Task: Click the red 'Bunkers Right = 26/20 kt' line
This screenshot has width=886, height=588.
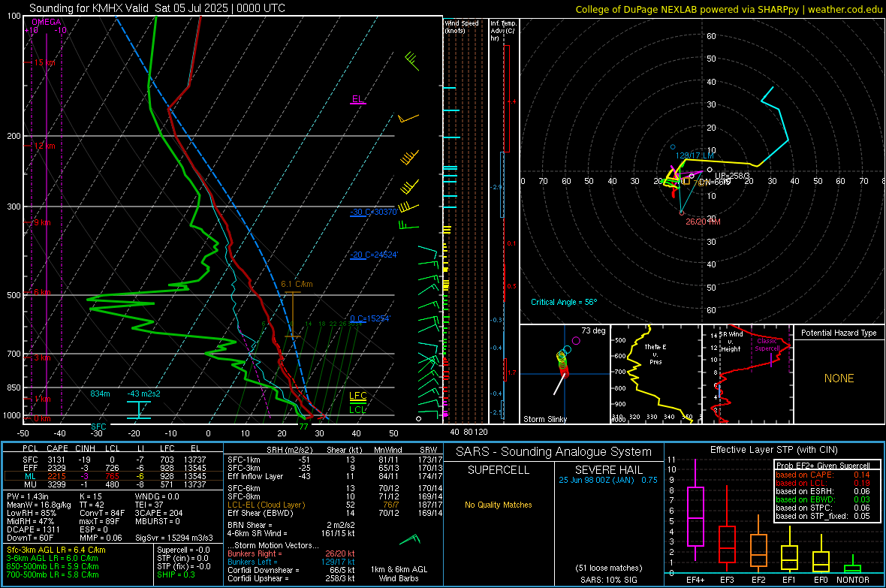Action: (x=291, y=553)
